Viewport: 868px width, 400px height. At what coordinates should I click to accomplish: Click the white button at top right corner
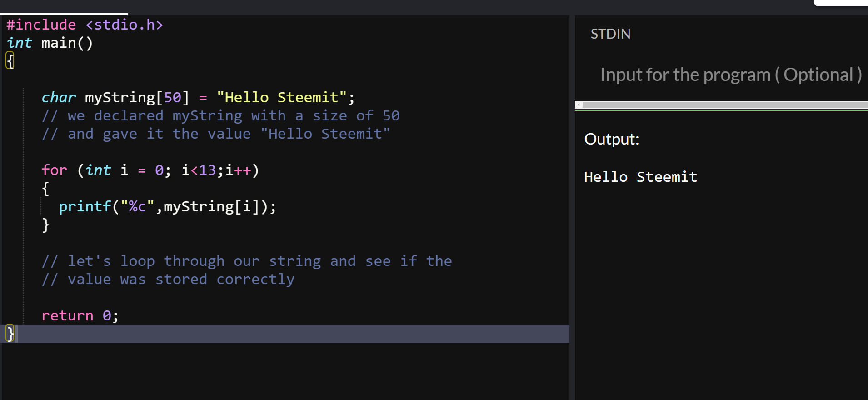pos(841,3)
